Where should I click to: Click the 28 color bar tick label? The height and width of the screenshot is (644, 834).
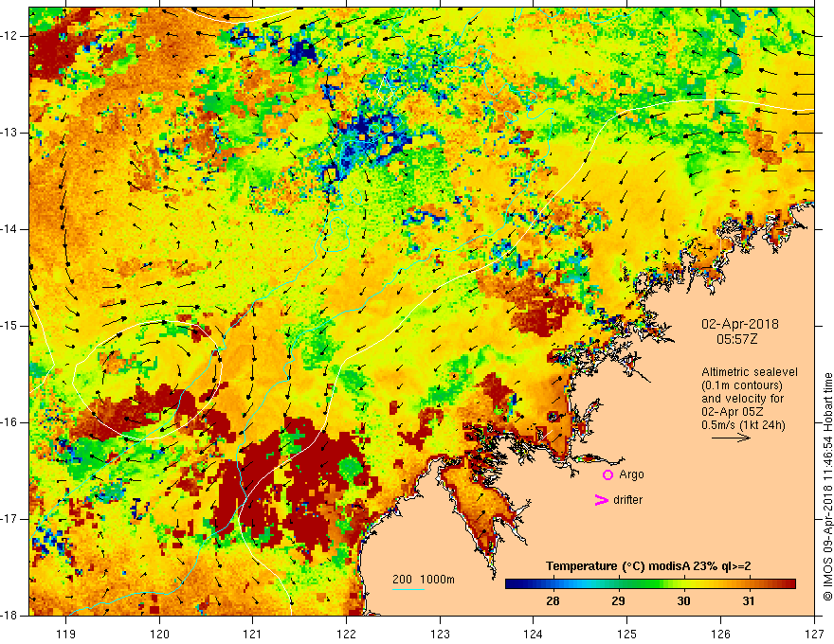click(553, 601)
